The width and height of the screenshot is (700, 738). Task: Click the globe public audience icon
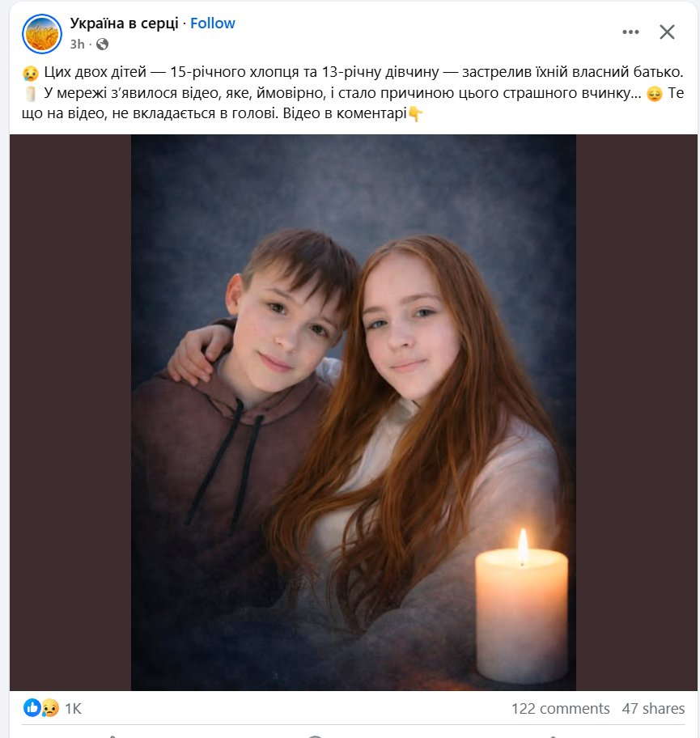[x=102, y=44]
